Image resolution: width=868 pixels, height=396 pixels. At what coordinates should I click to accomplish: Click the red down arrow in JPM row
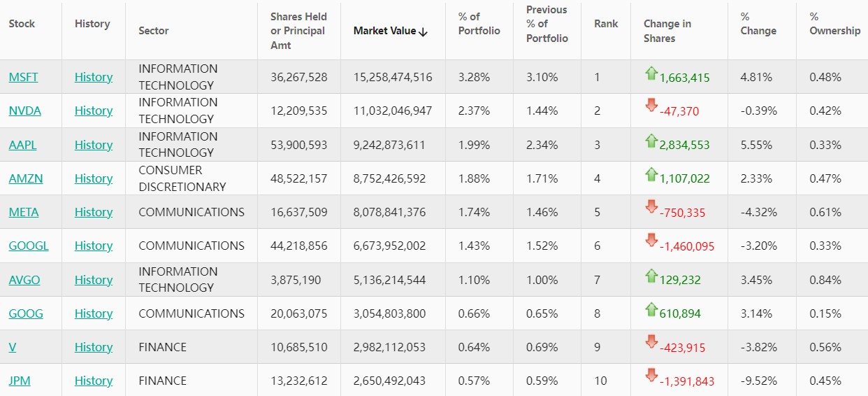tap(651, 376)
